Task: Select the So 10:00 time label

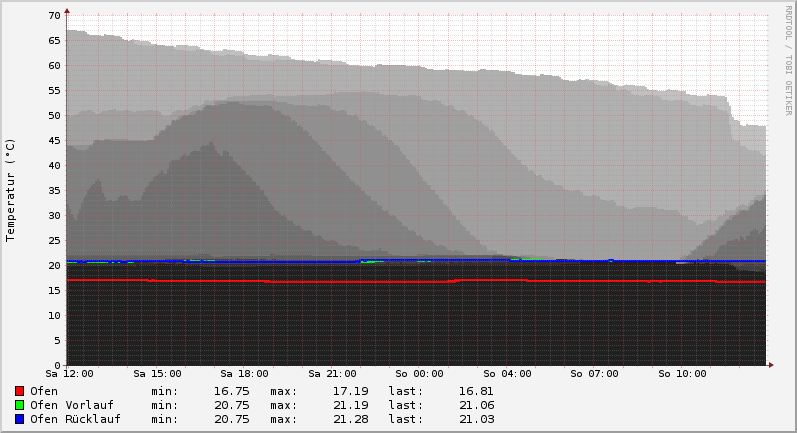Action: coord(682,374)
